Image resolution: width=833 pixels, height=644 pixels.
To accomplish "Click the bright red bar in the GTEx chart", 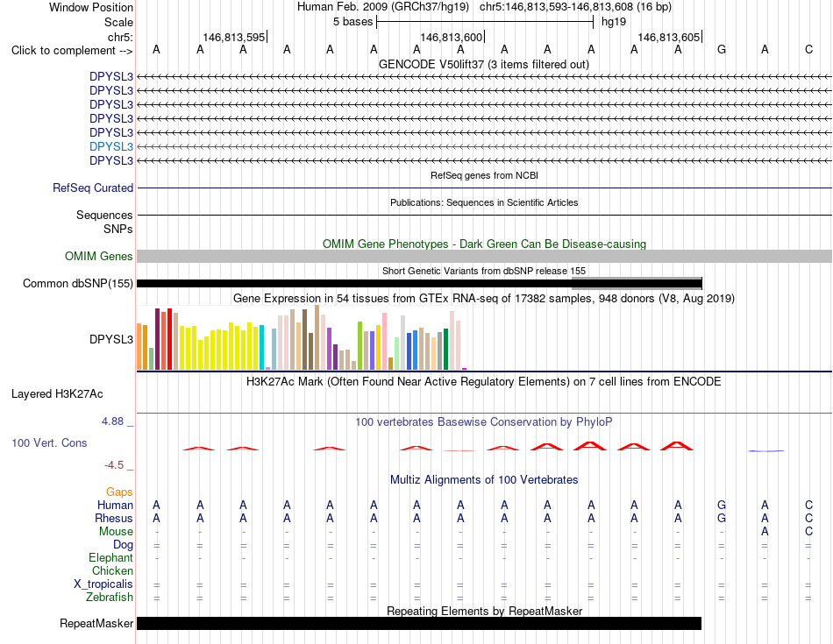I will click(169, 339).
